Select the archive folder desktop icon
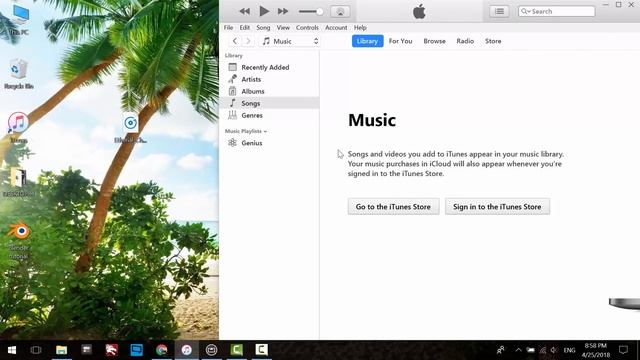This screenshot has width=640, height=360. click(x=18, y=182)
